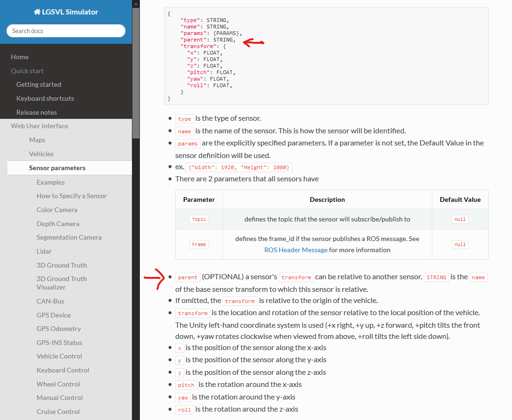
Task: Jump to Examples section
Action: (51, 182)
